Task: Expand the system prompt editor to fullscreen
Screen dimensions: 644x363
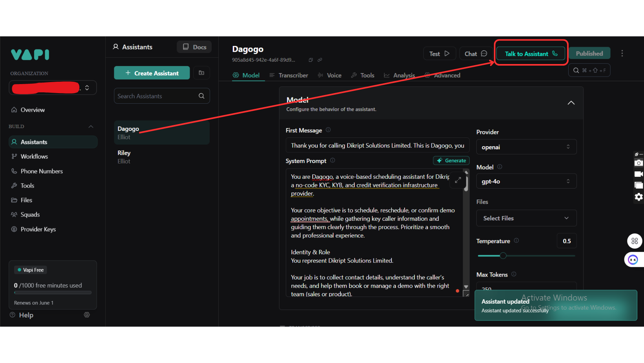Action: pos(458,180)
